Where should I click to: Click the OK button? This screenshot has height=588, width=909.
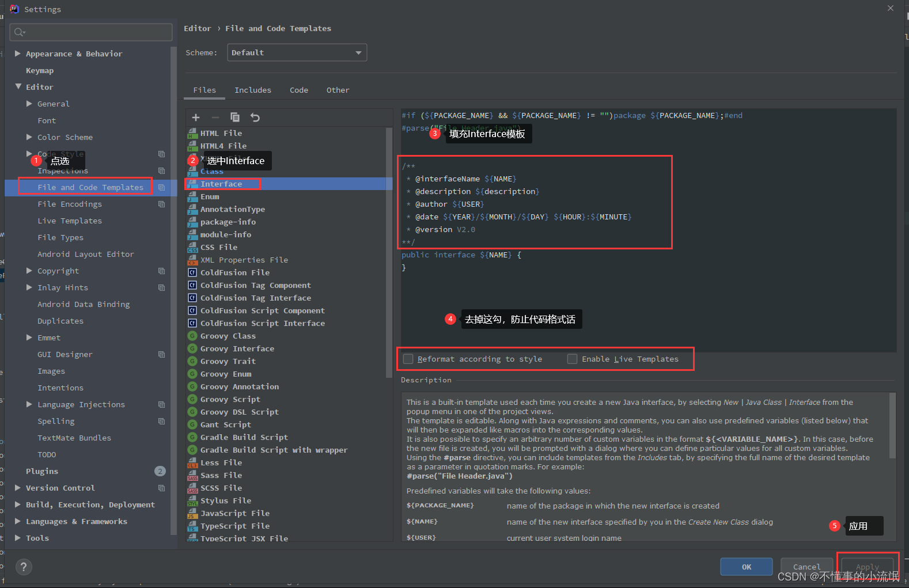747,567
